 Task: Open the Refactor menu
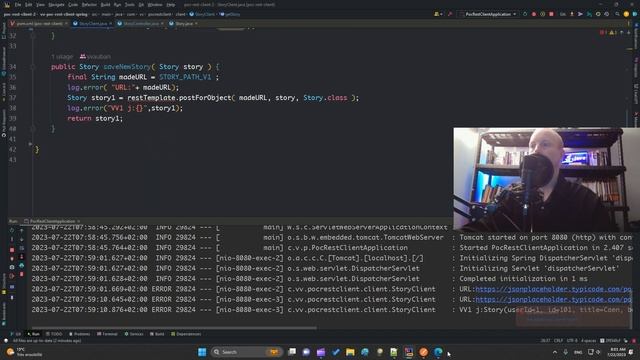pos(89,5)
